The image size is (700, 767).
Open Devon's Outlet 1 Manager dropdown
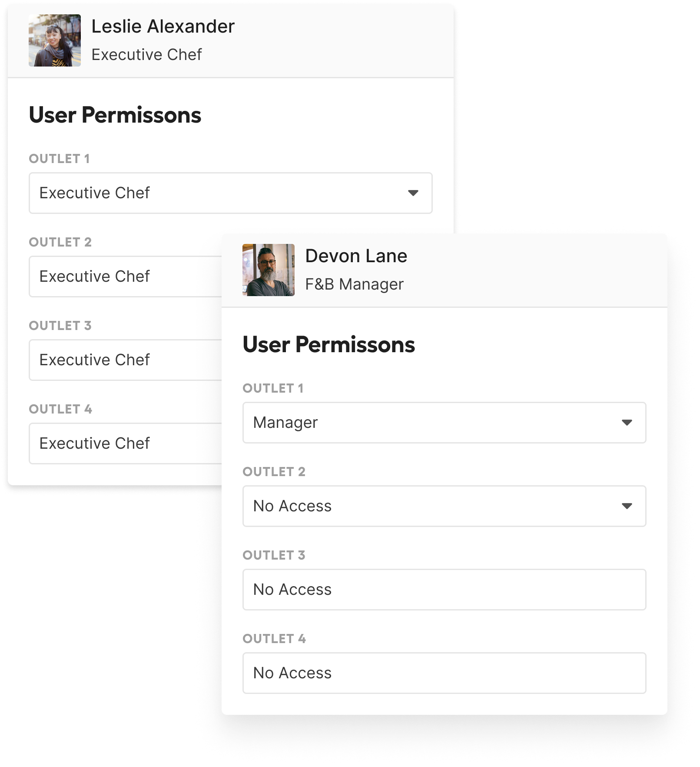(x=444, y=423)
